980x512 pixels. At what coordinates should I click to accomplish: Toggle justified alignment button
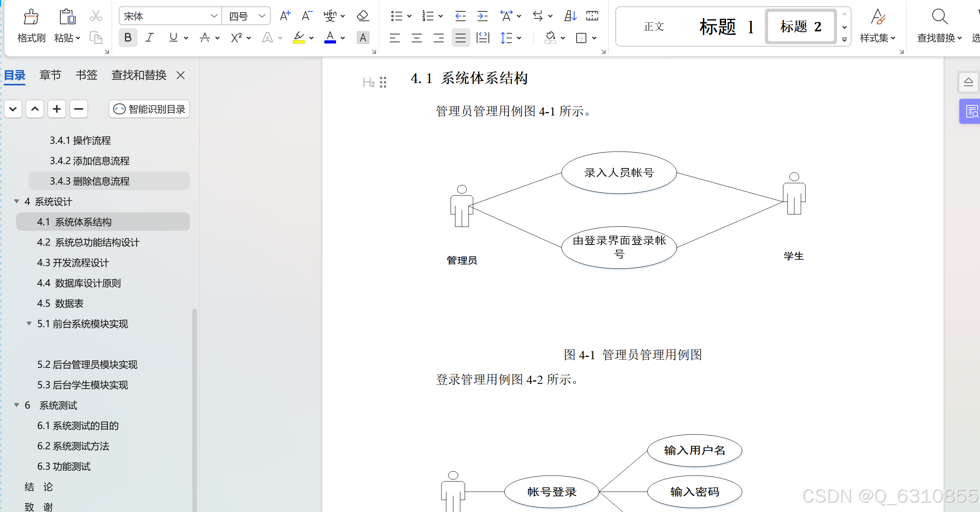point(461,38)
